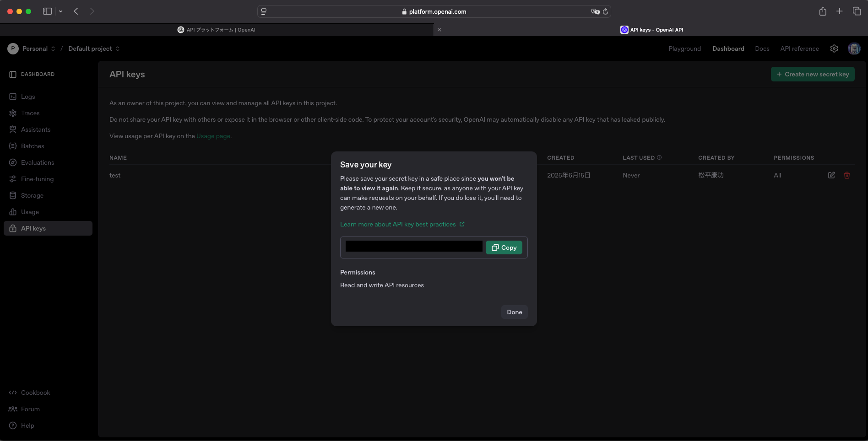Image resolution: width=868 pixels, height=441 pixels.
Task: Click the Safari address bar
Action: click(x=434, y=11)
